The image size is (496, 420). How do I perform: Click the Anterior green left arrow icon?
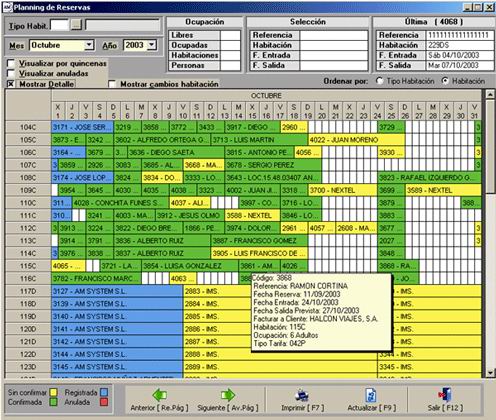160,395
